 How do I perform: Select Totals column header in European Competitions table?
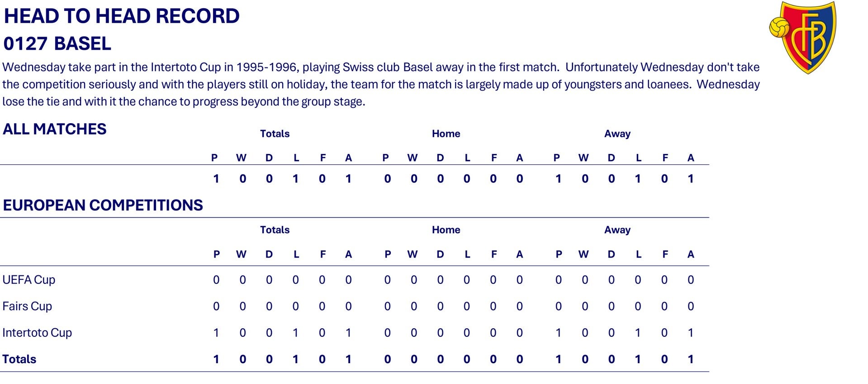275,230
